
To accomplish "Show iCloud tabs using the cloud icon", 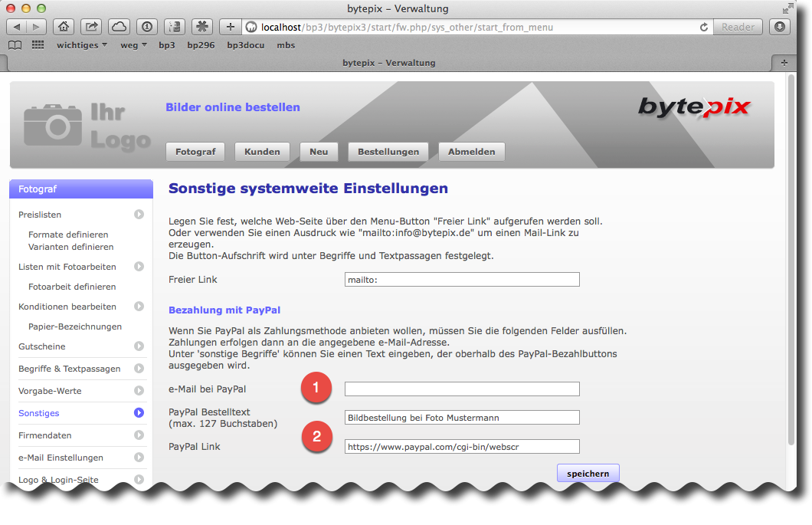I will pyautogui.click(x=119, y=27).
